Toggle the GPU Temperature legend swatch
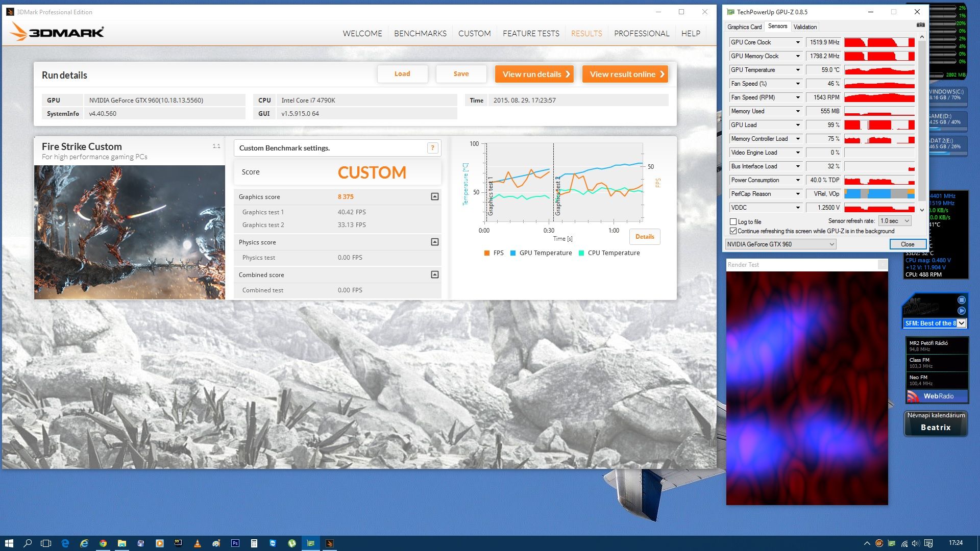 513,253
